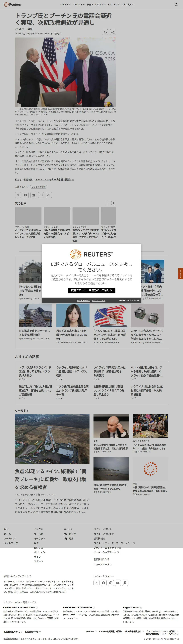The width and height of the screenshot is (183, 644).
Task: Expand the さらに見る menu in header
Action: point(128,5)
